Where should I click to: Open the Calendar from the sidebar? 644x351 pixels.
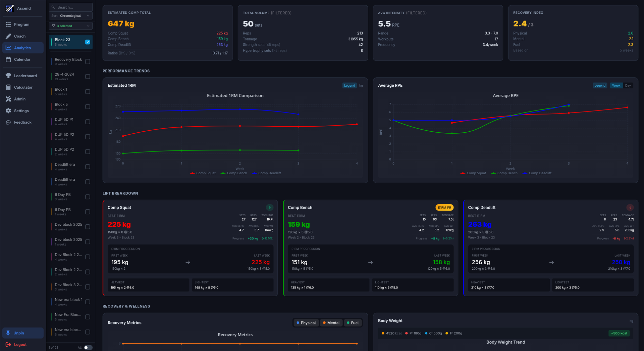point(22,59)
